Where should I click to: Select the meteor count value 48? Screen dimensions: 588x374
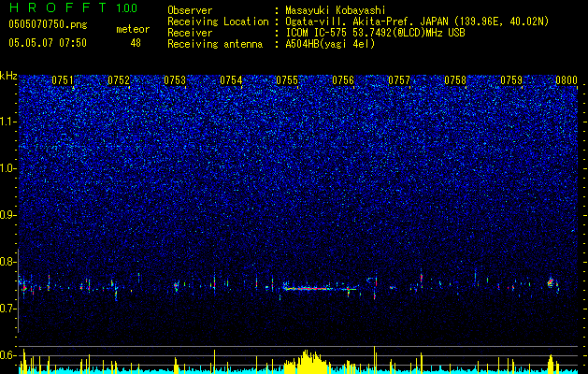click(136, 43)
